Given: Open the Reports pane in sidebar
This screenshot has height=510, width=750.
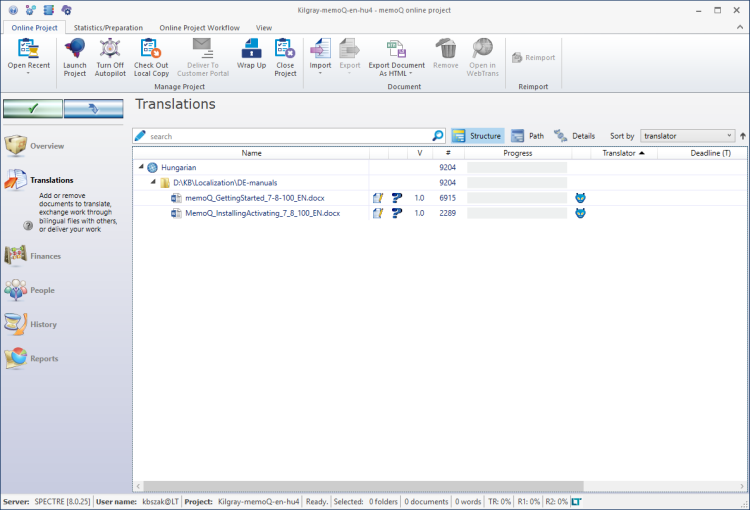Looking at the screenshot, I should tap(44, 358).
